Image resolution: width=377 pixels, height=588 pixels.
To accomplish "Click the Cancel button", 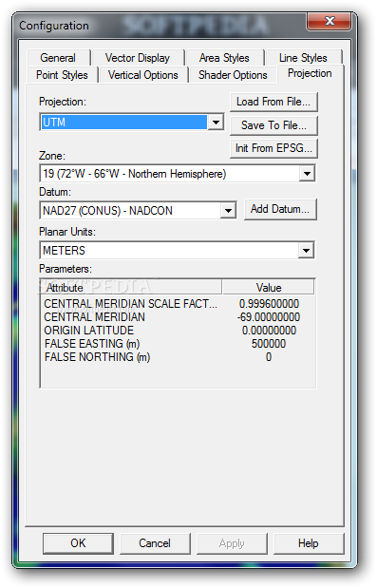I will pos(155,543).
